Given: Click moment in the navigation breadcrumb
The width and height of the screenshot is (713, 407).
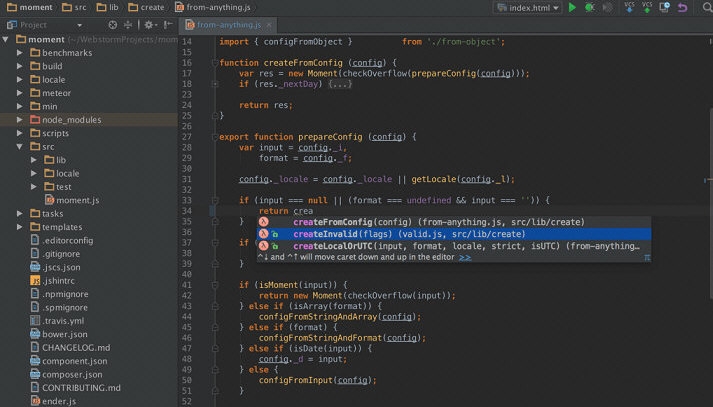Looking at the screenshot, I should (x=30, y=7).
